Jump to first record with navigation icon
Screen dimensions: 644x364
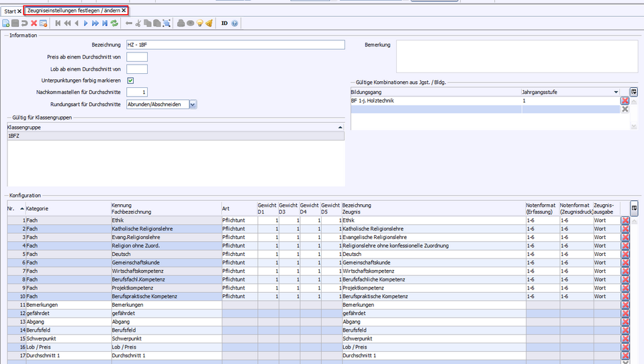coord(58,23)
